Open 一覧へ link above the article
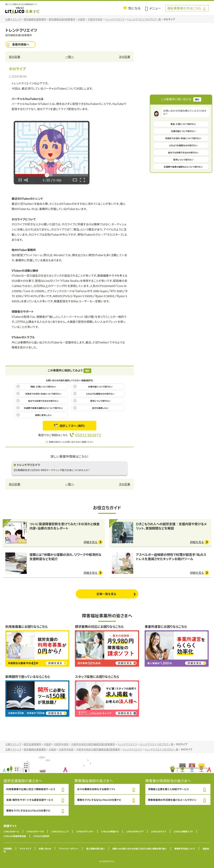Screen dimensions: 214x868 coord(69,57)
